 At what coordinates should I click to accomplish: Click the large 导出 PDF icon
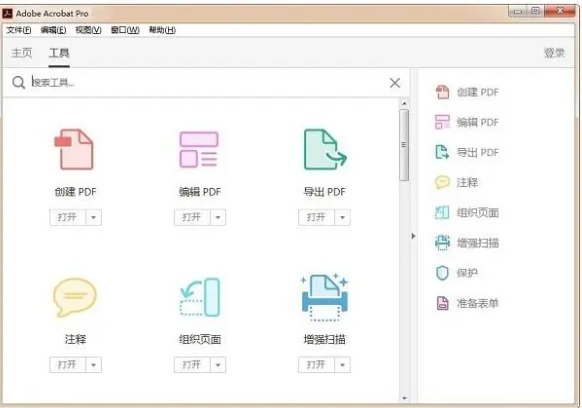(325, 149)
